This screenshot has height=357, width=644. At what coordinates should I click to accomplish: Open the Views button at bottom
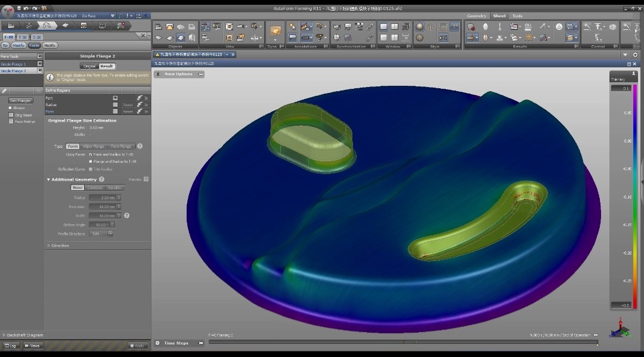tap(32, 346)
